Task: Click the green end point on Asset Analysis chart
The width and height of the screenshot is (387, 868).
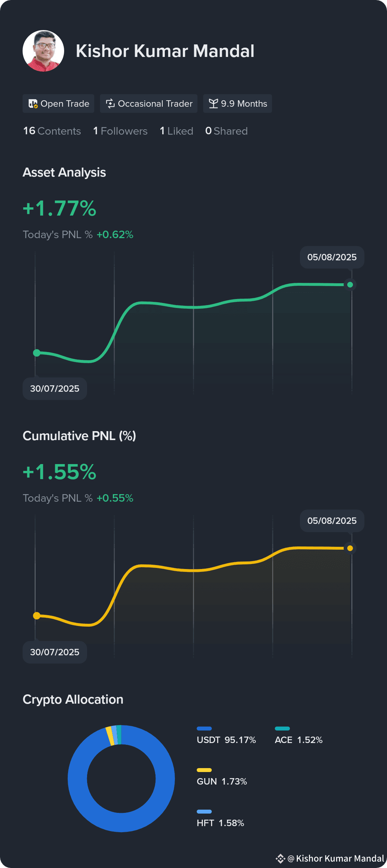Action: 350,285
